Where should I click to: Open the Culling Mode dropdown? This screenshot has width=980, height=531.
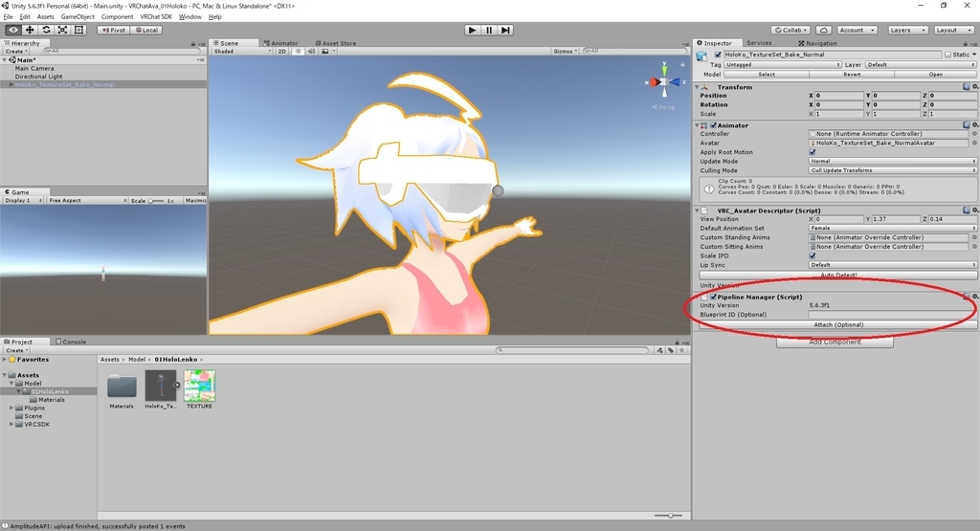point(892,170)
